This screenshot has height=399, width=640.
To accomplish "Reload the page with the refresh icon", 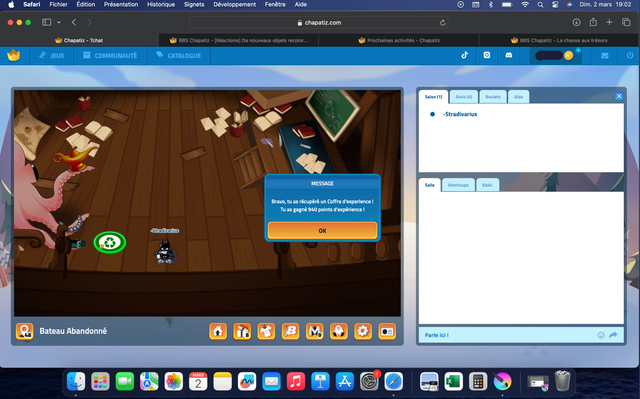I will coord(442,22).
